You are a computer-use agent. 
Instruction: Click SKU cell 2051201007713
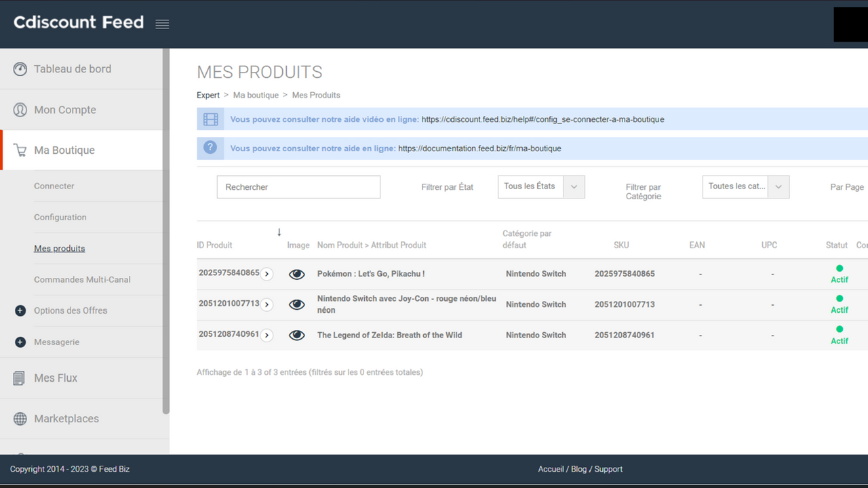pyautogui.click(x=625, y=304)
